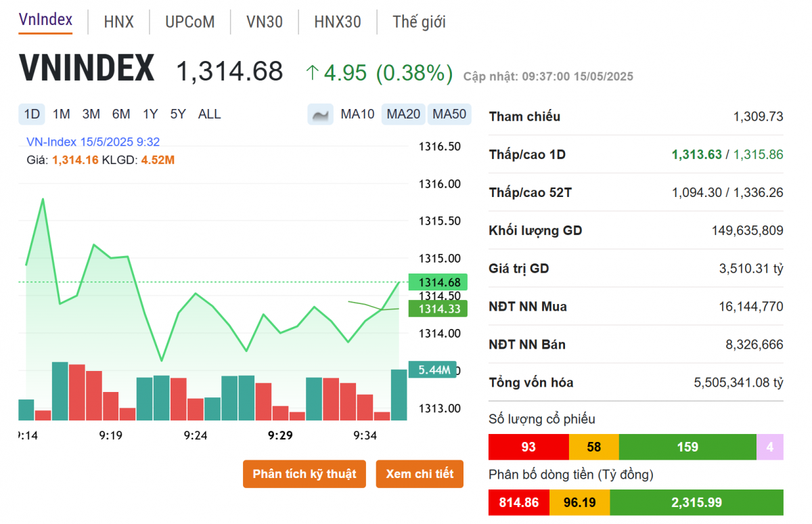Click the 9:34 time axis label
The height and width of the screenshot is (524, 812).
[x=365, y=435]
